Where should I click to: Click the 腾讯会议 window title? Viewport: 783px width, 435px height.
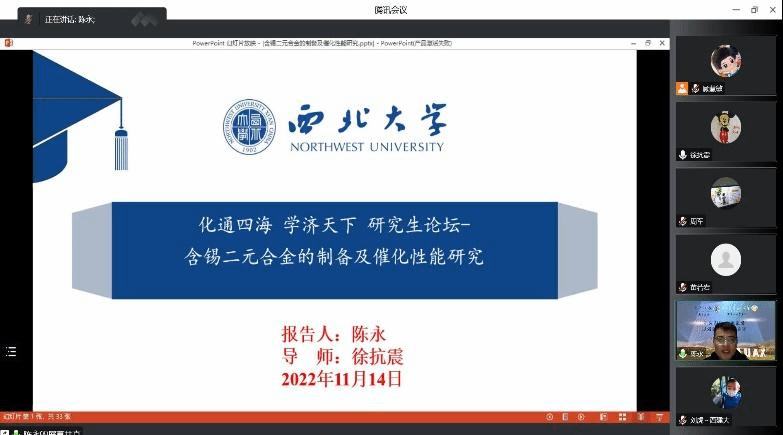click(x=391, y=9)
